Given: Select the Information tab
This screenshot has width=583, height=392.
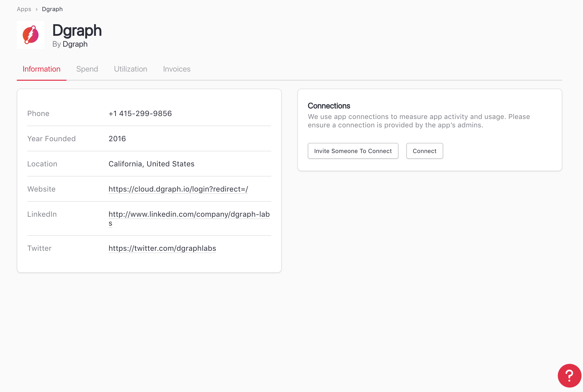Looking at the screenshot, I should pyautogui.click(x=42, y=69).
